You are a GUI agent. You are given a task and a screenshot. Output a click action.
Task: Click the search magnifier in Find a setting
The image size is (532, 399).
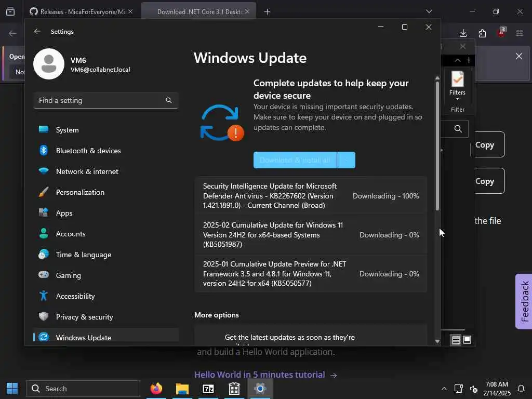(169, 100)
